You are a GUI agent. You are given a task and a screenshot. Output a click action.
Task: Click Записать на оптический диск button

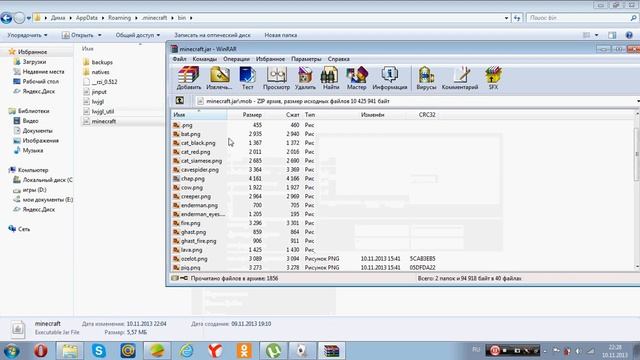pyautogui.click(x=212, y=35)
